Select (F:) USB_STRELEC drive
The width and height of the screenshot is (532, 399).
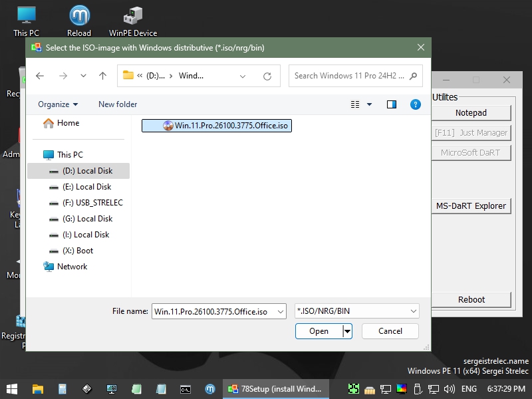[92, 203]
